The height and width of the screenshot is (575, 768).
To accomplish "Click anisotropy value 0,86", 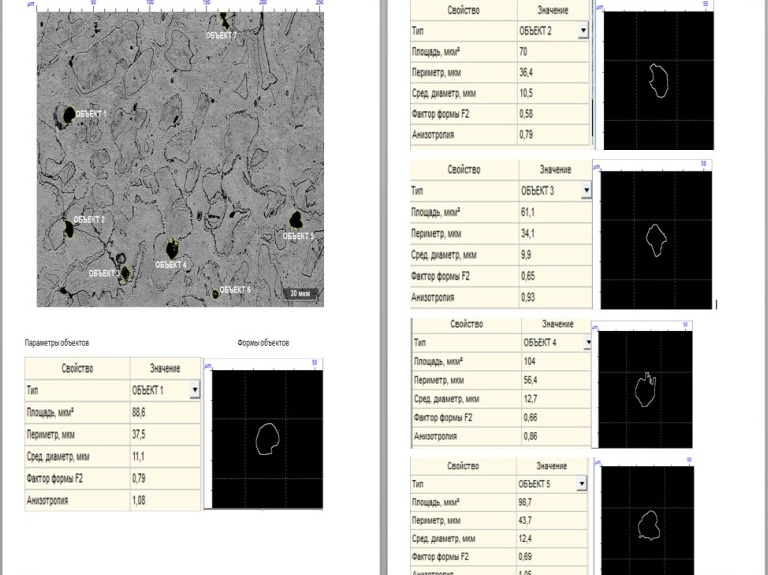I will point(530,436).
